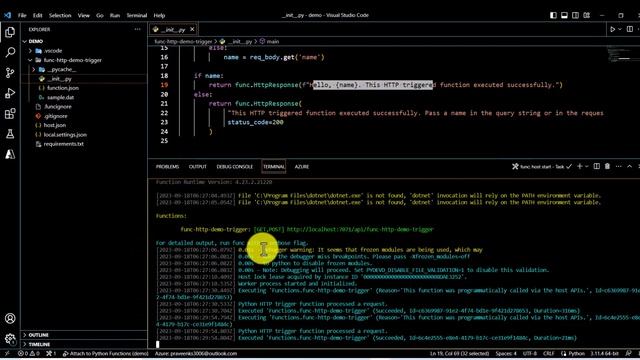Click the Azure account status bar entry

tap(196, 353)
